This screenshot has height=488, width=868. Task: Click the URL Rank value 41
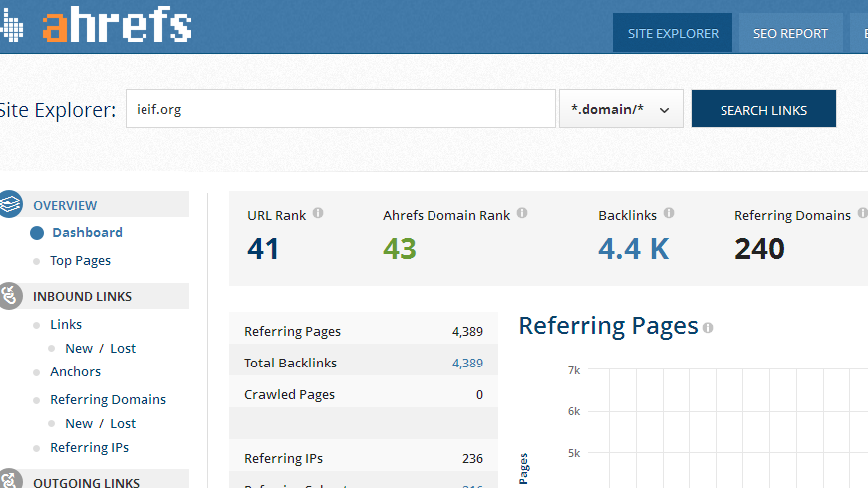[x=263, y=248]
